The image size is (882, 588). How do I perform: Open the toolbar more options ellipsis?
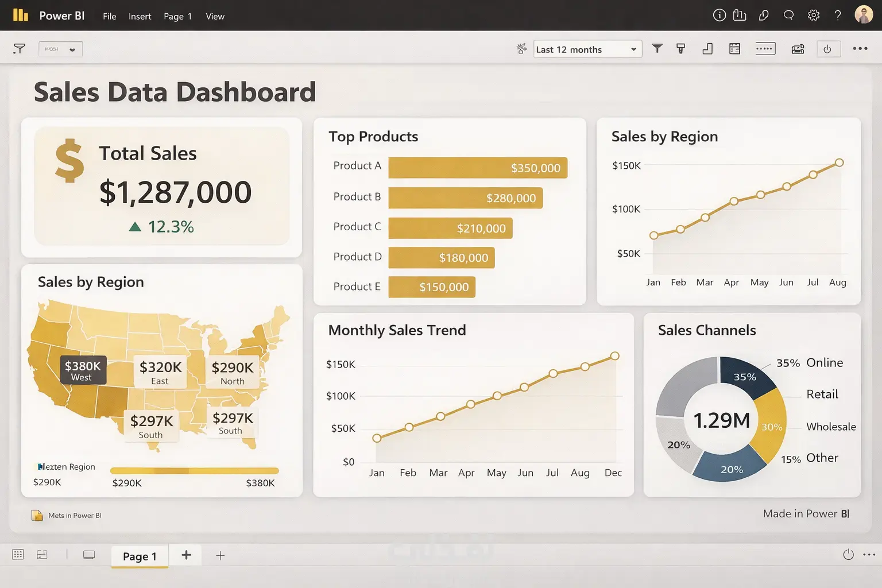tap(860, 49)
